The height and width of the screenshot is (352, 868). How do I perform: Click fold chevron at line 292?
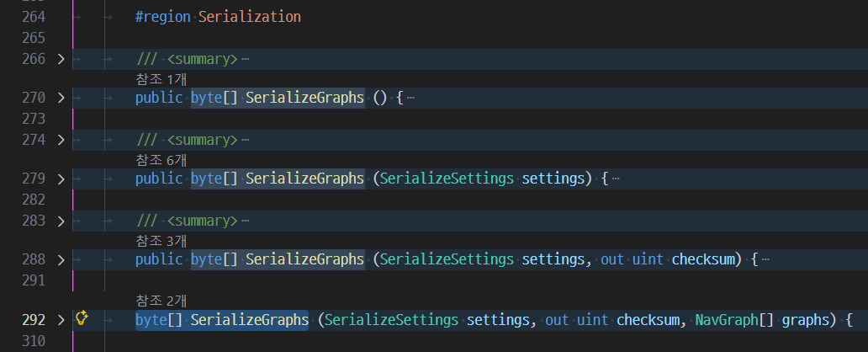pyautogui.click(x=60, y=320)
